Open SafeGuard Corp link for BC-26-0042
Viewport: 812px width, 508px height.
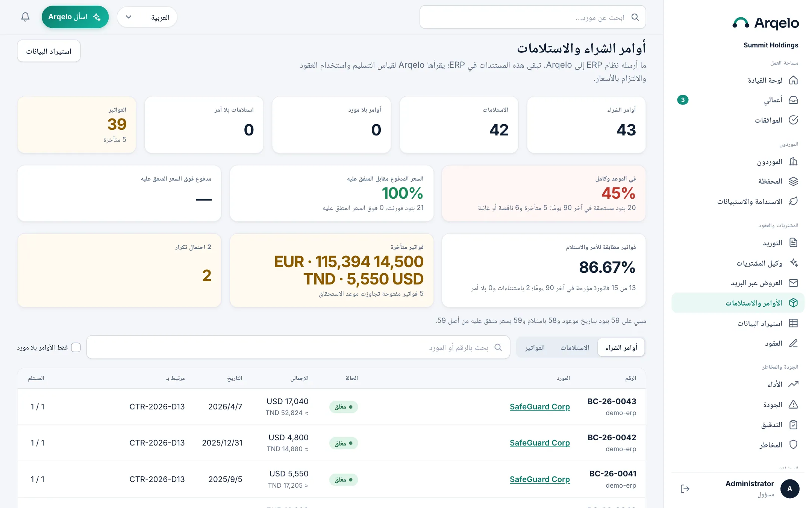[x=539, y=443]
